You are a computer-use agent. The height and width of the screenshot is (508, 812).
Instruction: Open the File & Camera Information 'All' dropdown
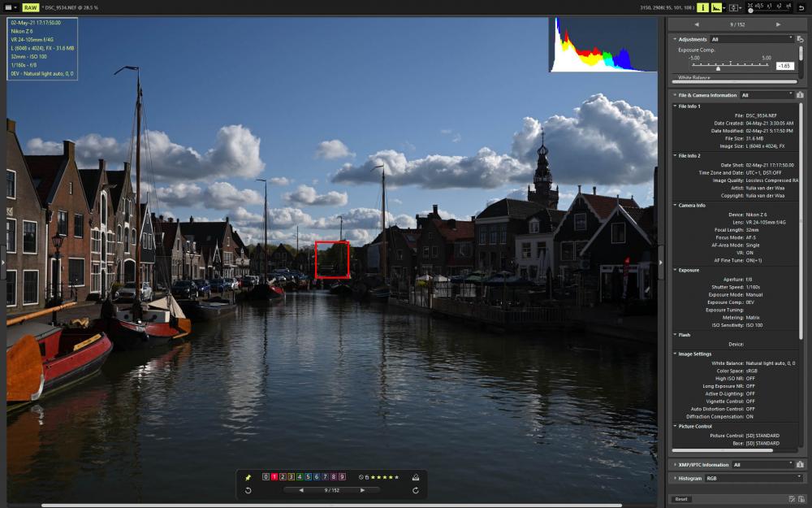pyautogui.click(x=767, y=95)
